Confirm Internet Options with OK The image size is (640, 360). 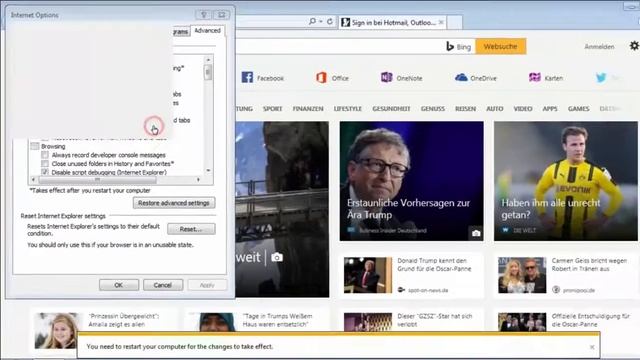click(119, 285)
